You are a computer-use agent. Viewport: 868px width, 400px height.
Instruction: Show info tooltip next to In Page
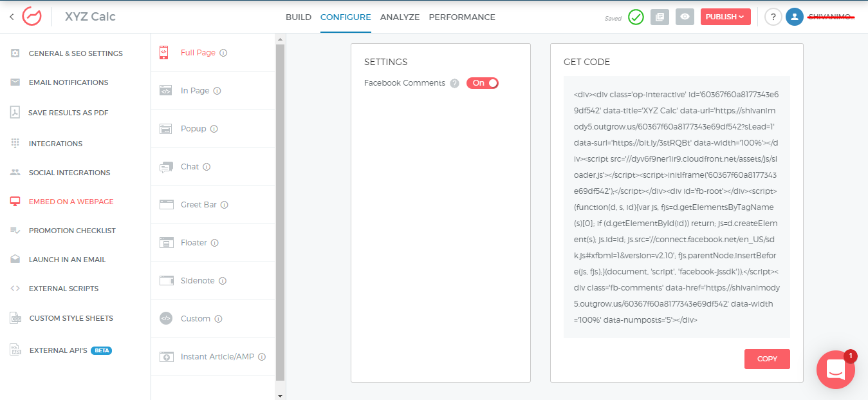point(217,91)
